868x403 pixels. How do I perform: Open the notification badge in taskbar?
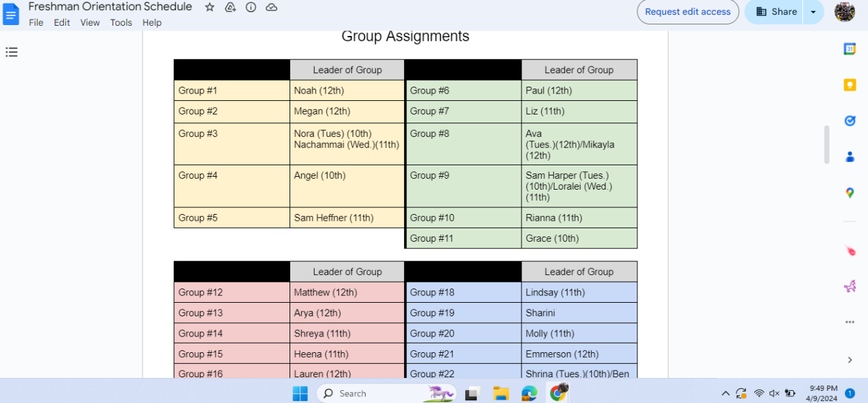pos(850,393)
